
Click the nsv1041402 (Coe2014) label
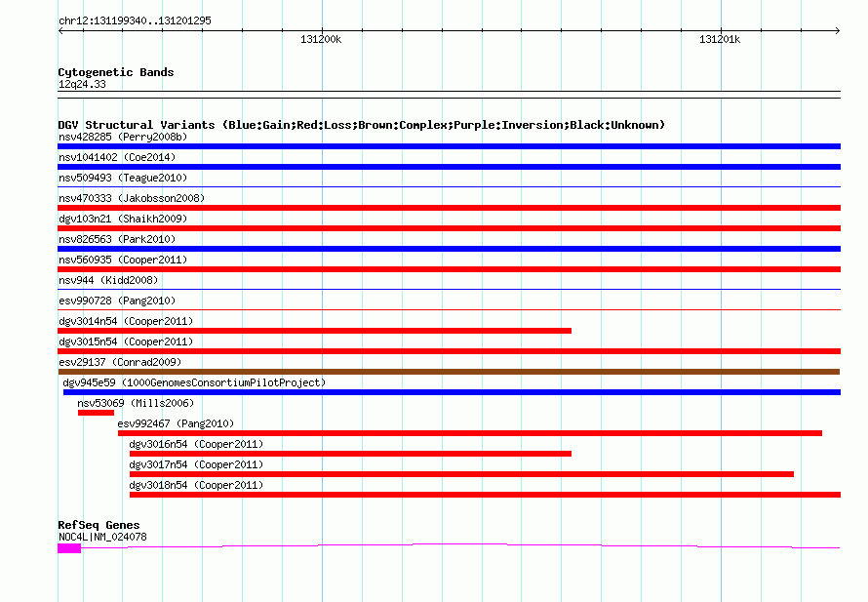[x=117, y=157]
